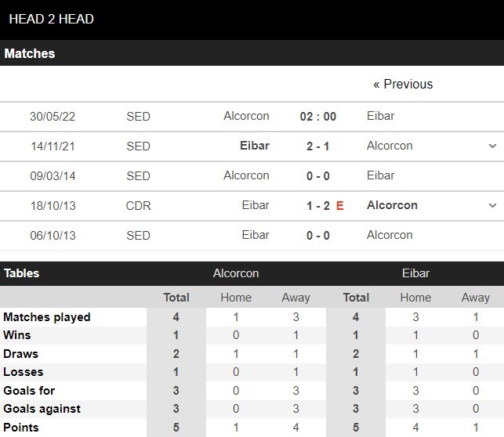Viewport: 504px width, 437px height.
Task: Open the 02 : 00 match score
Action: (317, 116)
